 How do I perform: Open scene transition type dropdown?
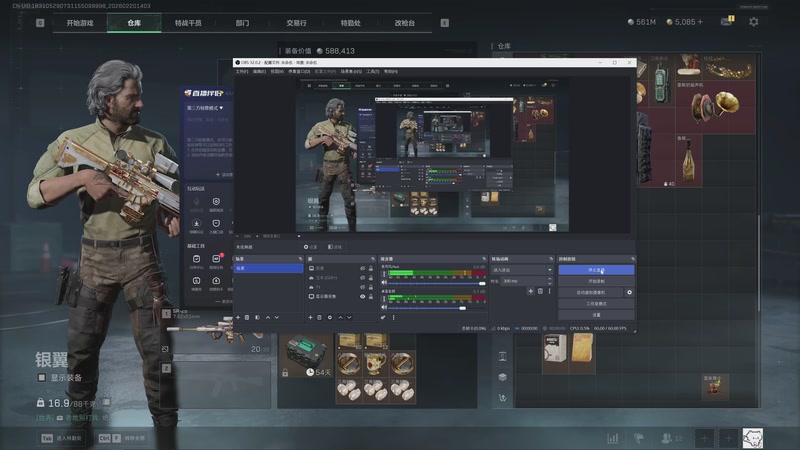pos(522,270)
